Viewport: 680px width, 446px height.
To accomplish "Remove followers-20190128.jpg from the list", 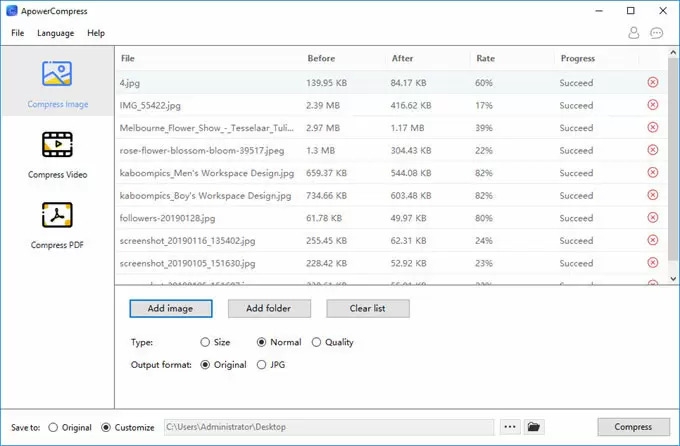I will [x=653, y=217].
